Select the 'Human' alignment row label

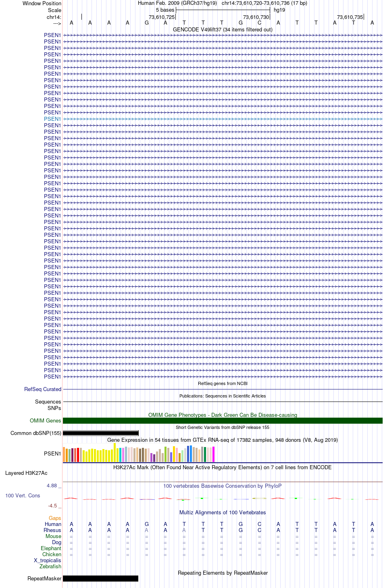53,524
